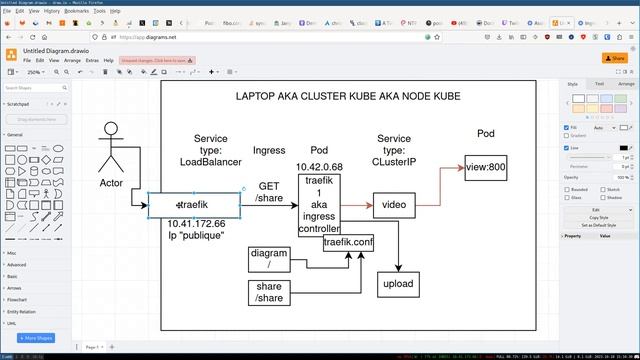
Task: Undo the last change
Action: pos(80,72)
